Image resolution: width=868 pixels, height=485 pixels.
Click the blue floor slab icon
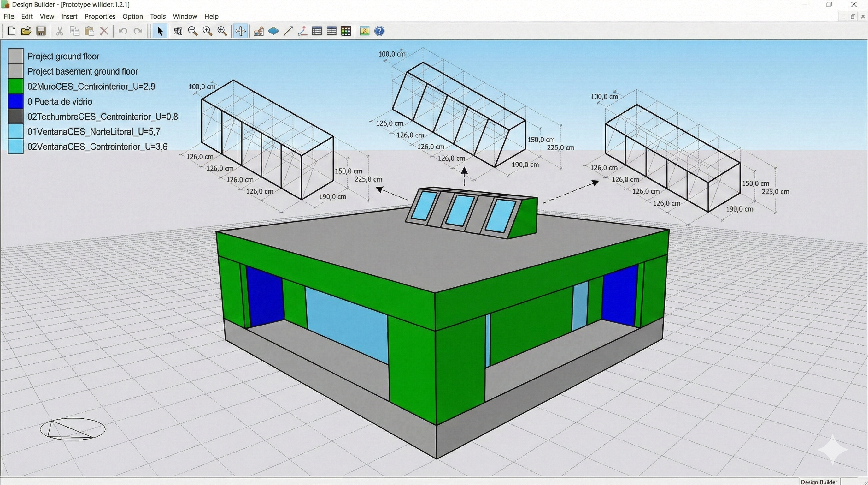click(273, 31)
